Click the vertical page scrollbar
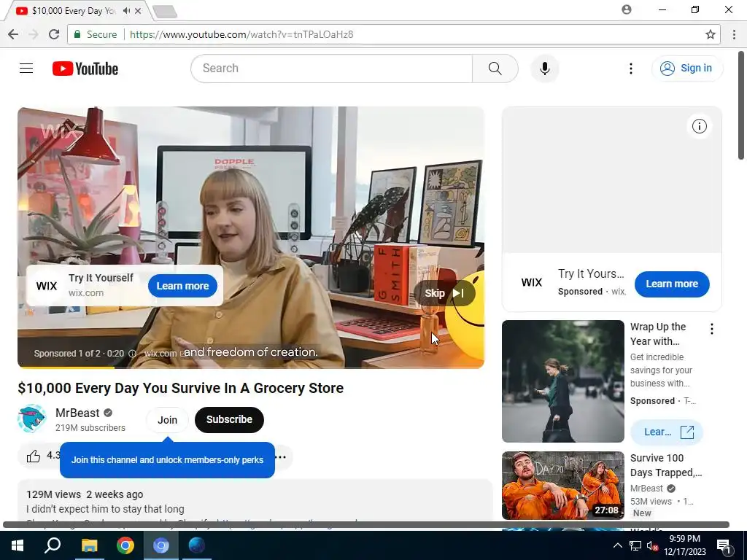This screenshot has height=560, width=747. [x=741, y=106]
